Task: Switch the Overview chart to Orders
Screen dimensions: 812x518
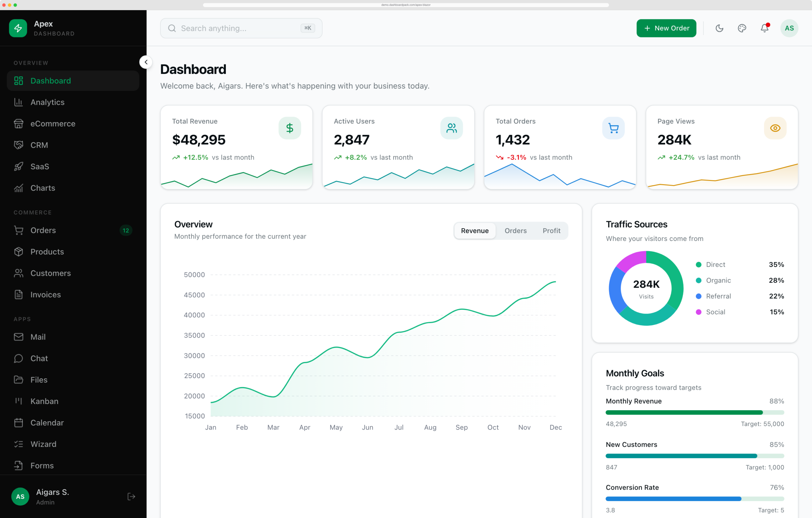Action: 516,230
